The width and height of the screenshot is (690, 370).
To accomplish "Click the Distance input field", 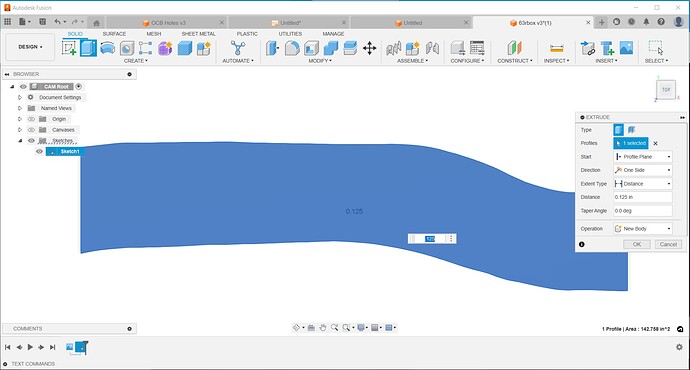I will 643,197.
